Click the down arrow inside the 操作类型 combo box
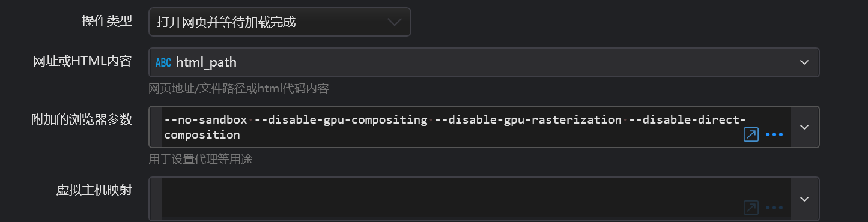 tap(394, 22)
